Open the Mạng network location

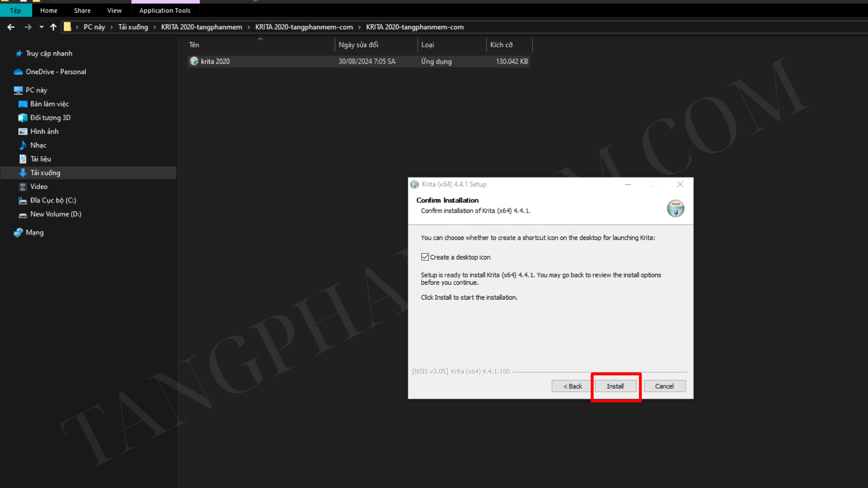[x=34, y=232]
